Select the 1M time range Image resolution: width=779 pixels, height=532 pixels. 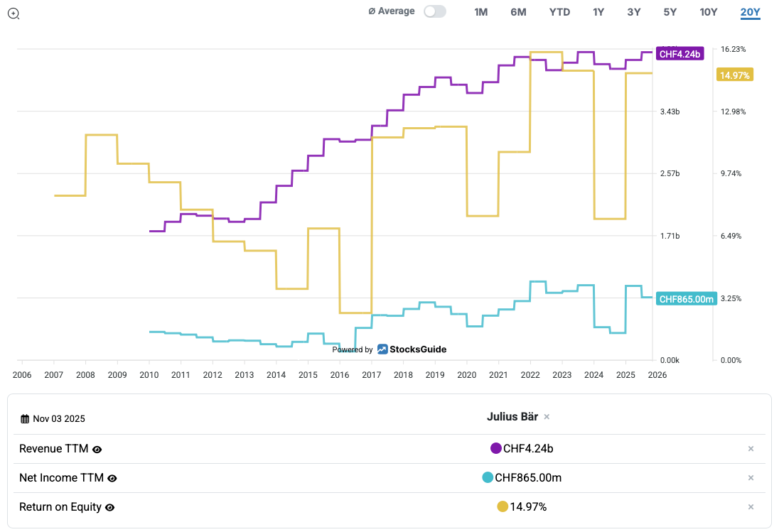tap(480, 12)
